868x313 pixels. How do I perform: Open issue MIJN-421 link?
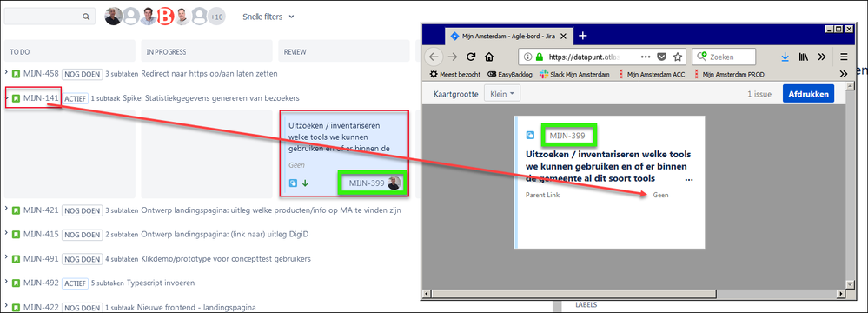41,210
